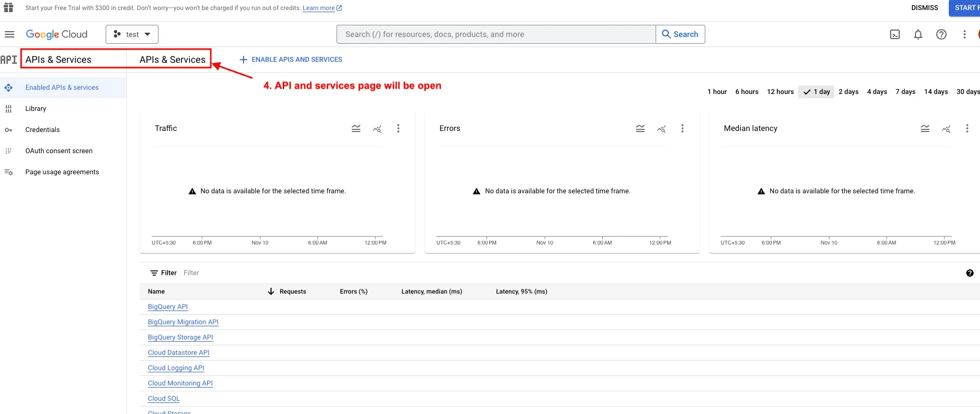Toggle legend on the Errors chart
980x414 pixels.
point(640,128)
